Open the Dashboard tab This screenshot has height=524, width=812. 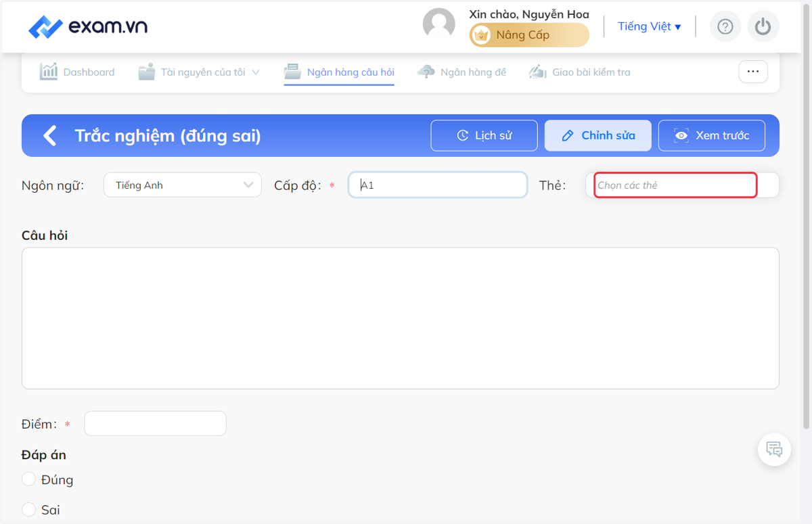pos(77,72)
